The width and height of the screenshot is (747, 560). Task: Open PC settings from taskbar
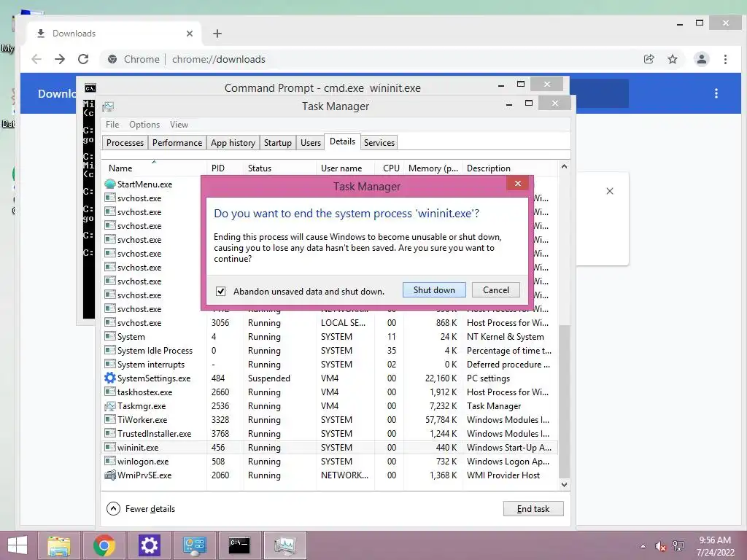pos(149,545)
